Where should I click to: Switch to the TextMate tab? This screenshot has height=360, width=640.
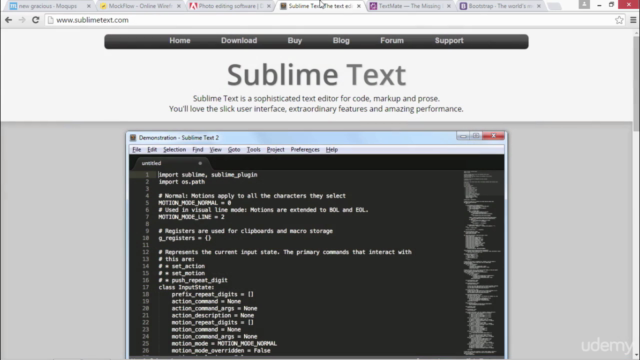pyautogui.click(x=409, y=6)
